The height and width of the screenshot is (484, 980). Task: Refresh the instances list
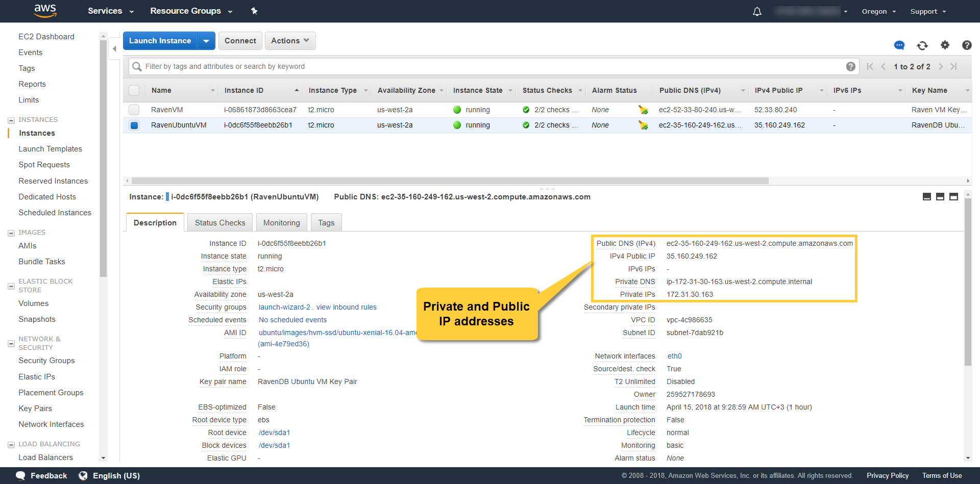pos(922,45)
